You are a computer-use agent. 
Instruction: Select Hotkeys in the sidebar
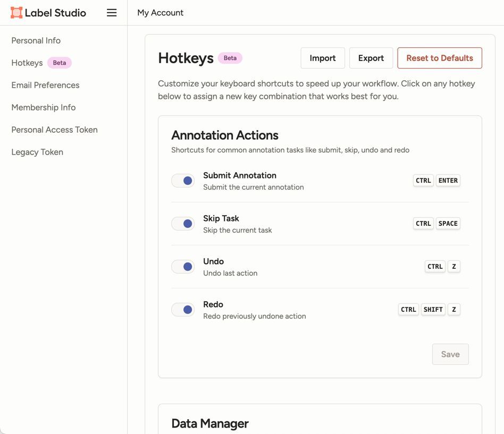tap(27, 63)
